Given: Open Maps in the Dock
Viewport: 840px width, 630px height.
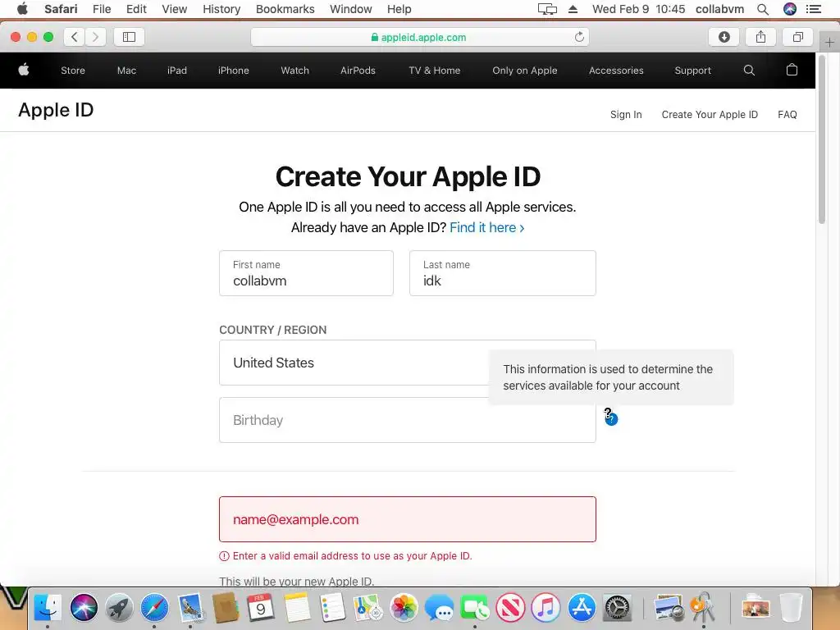Looking at the screenshot, I should click(367, 608).
